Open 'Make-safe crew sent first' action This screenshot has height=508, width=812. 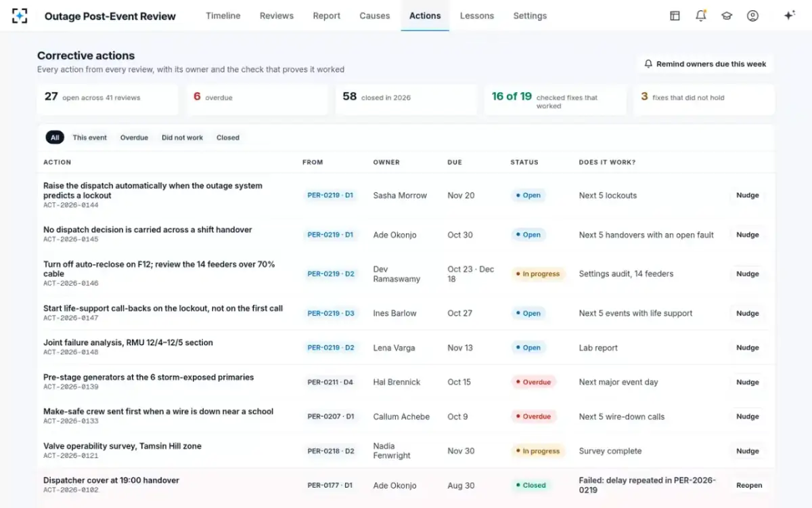click(x=158, y=411)
